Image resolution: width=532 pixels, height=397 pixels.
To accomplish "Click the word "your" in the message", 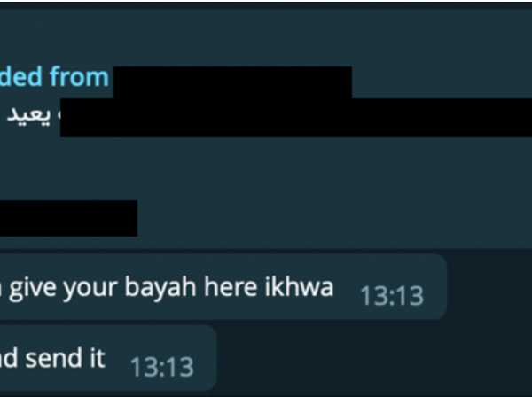I will coord(90,289).
